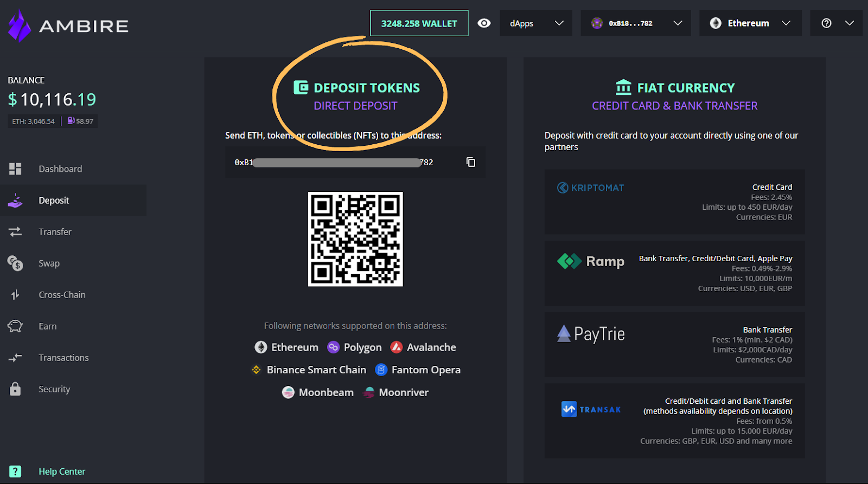Click the ETH: 3,046.54 balance label
868x484 pixels.
click(x=33, y=121)
